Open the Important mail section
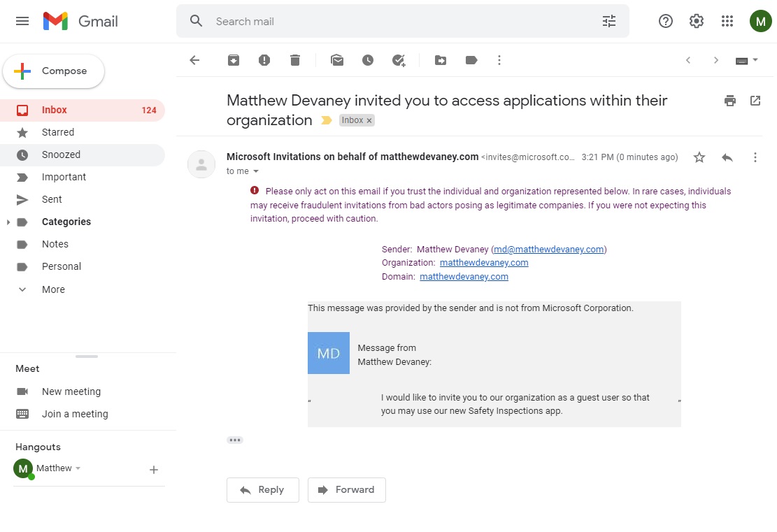Viewport: 777px width, 532px height. (x=64, y=177)
